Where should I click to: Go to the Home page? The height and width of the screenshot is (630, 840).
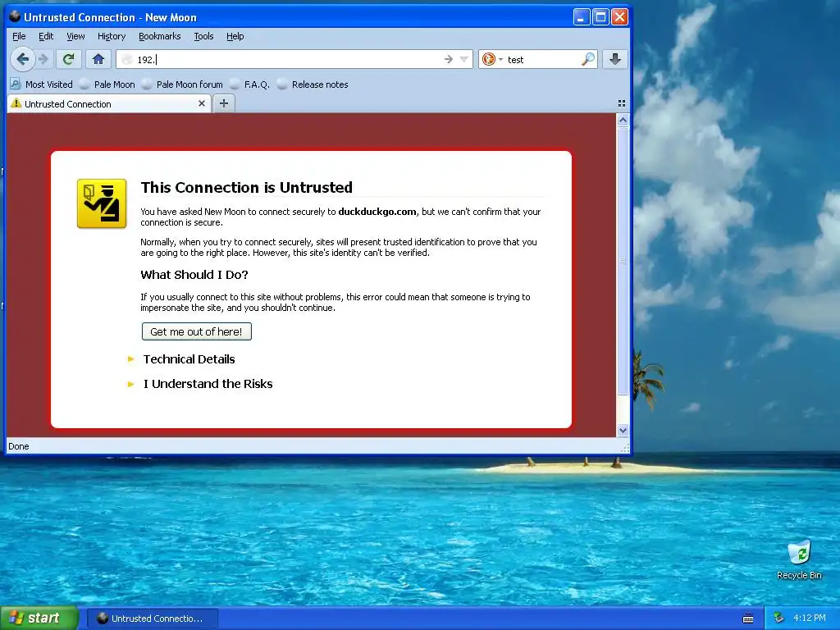pos(98,59)
